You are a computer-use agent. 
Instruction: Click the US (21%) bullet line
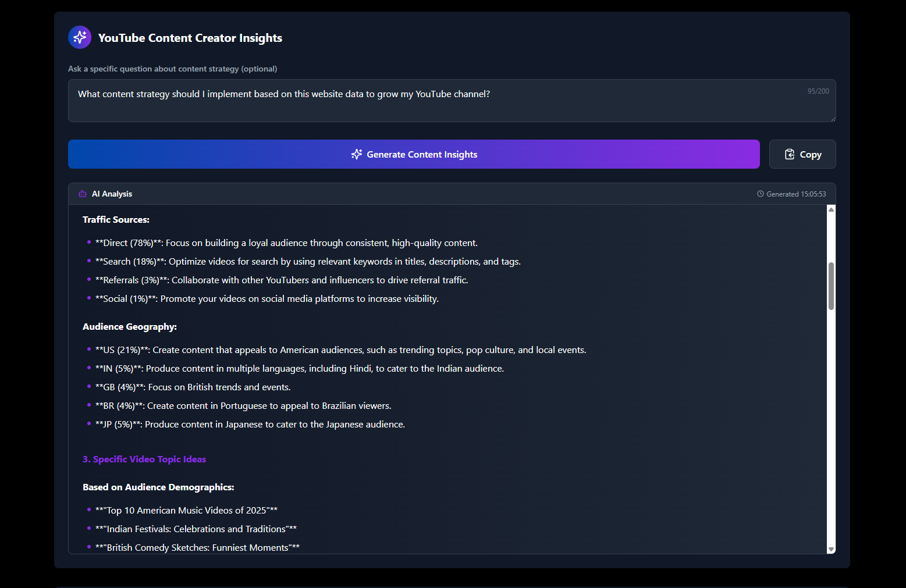click(340, 350)
